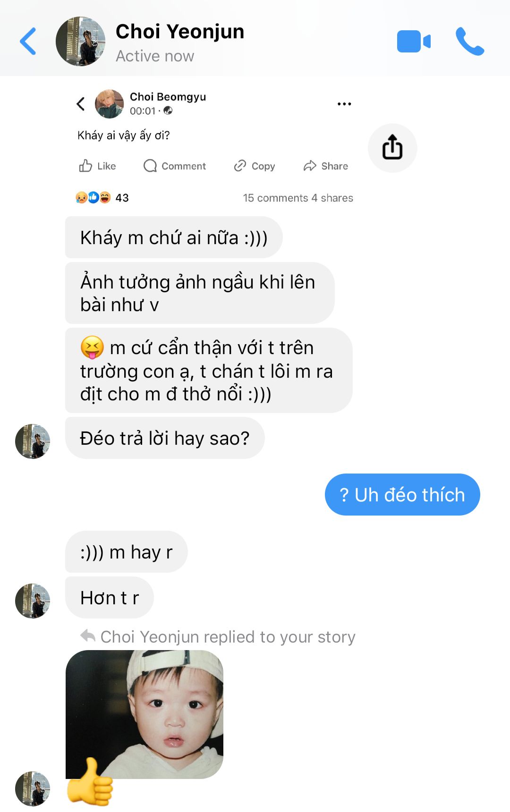The image size is (510, 812).
Task: Tap the blue back arrow in chat header
Action: [x=28, y=42]
